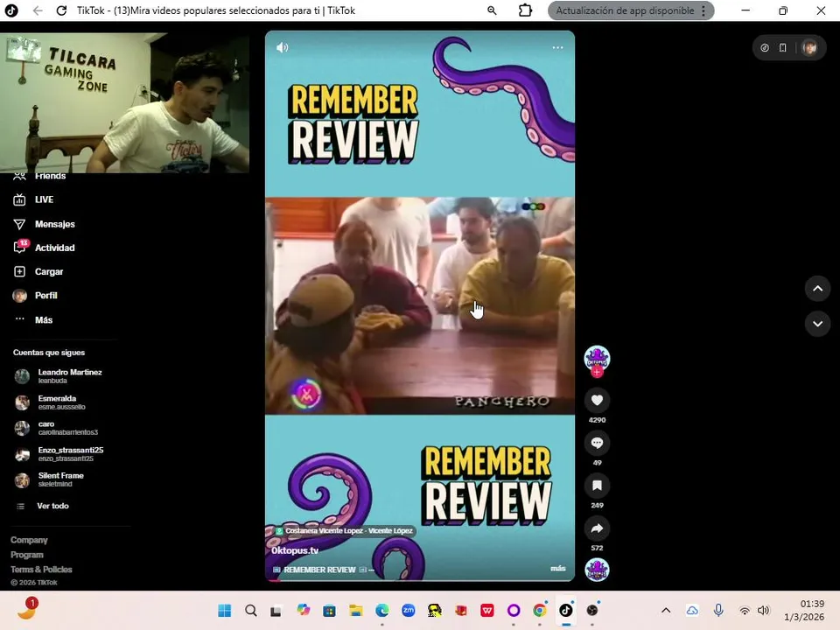The width and height of the screenshot is (840, 630).
Task: Open WPS Office from the taskbar
Action: (487, 610)
